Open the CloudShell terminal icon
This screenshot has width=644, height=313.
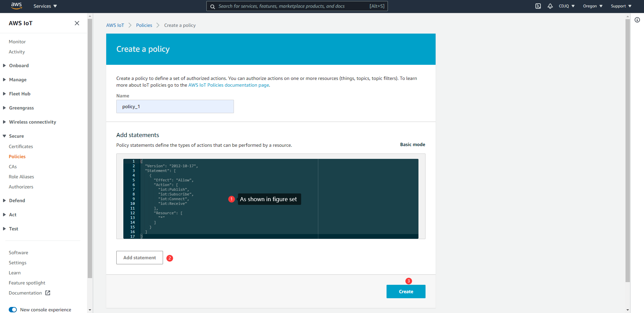pos(538,6)
